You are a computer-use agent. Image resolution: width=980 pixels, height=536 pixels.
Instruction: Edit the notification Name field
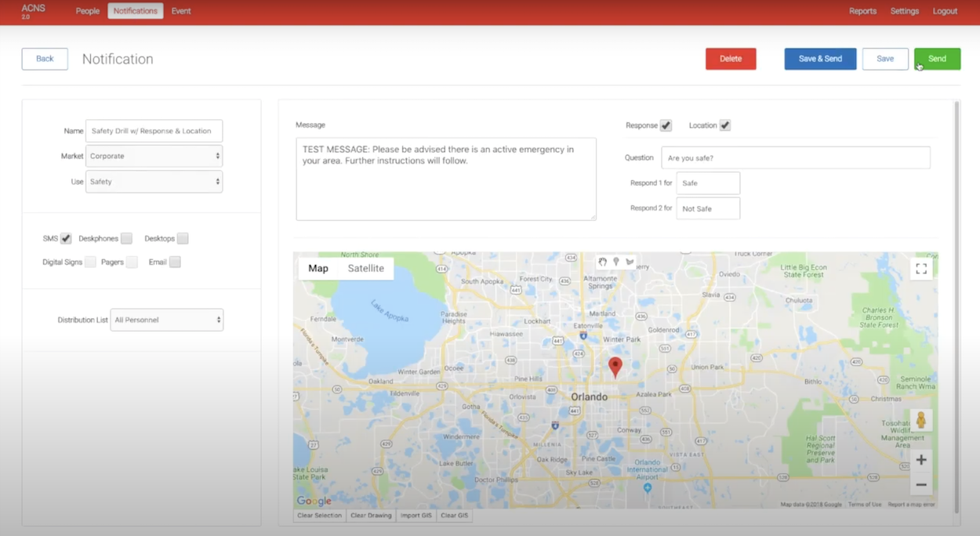point(154,131)
